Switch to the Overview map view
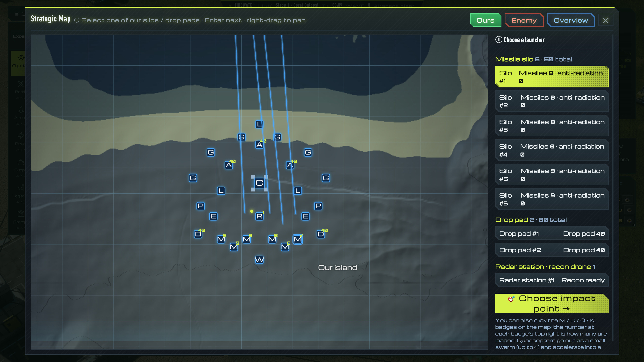Image resolution: width=644 pixels, height=362 pixels. 571,20
